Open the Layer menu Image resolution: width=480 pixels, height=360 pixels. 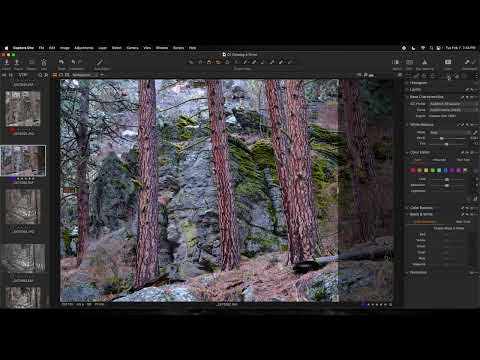[102, 48]
